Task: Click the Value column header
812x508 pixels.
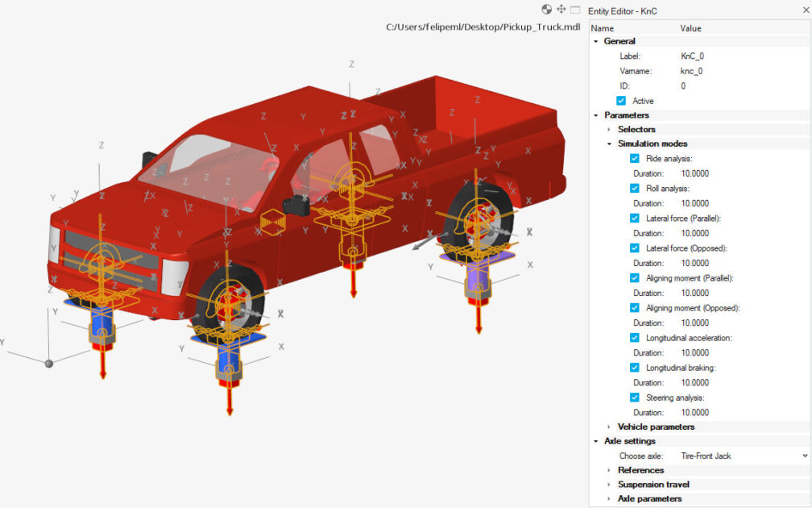Action: click(x=690, y=28)
